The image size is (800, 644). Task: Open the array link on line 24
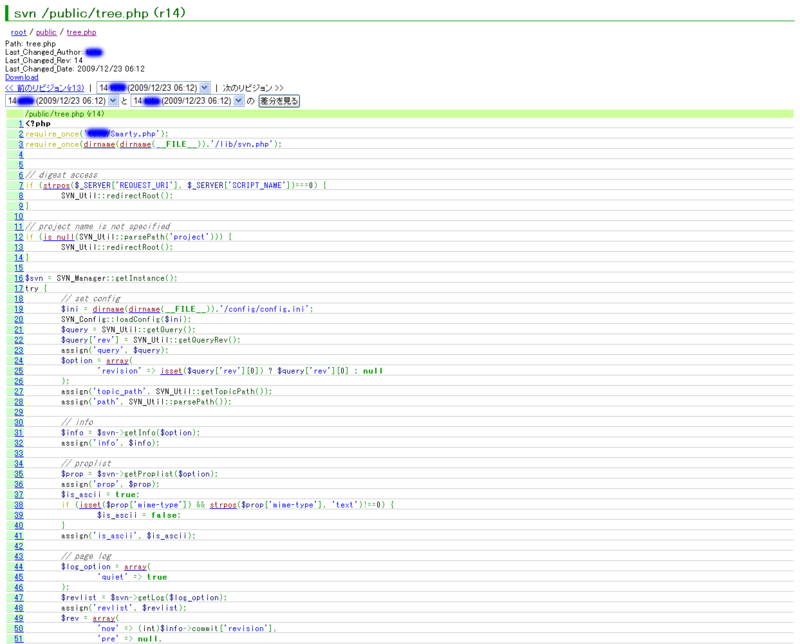pyautogui.click(x=117, y=360)
